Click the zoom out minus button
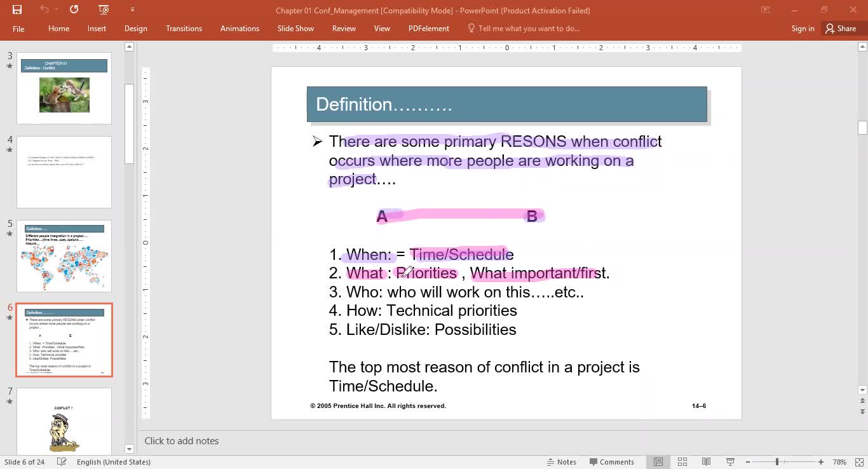This screenshot has width=868, height=469. click(x=749, y=462)
